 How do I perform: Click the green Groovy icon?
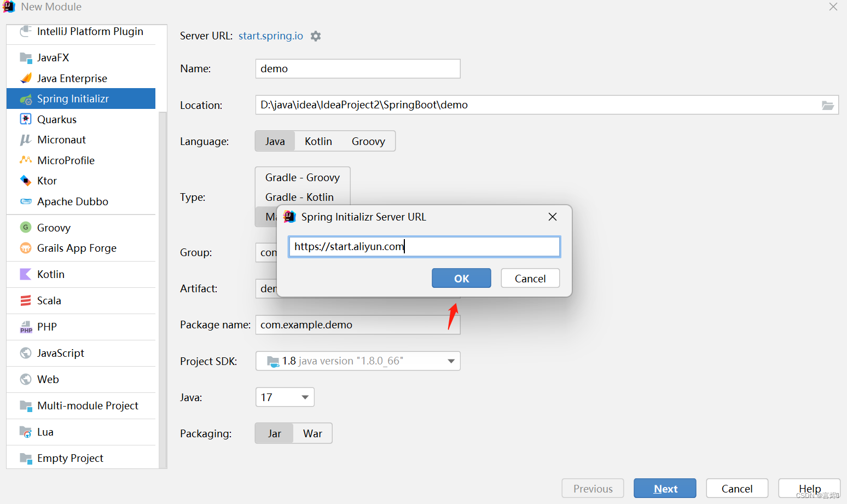click(26, 227)
